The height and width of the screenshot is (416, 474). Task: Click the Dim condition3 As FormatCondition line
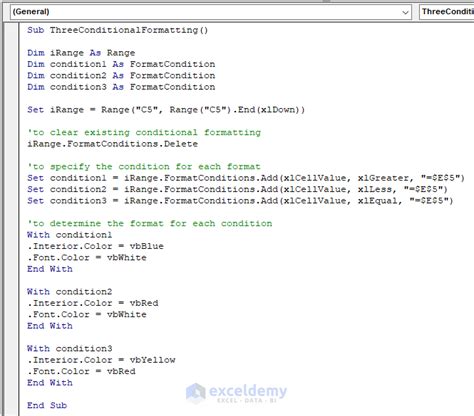pos(121,87)
